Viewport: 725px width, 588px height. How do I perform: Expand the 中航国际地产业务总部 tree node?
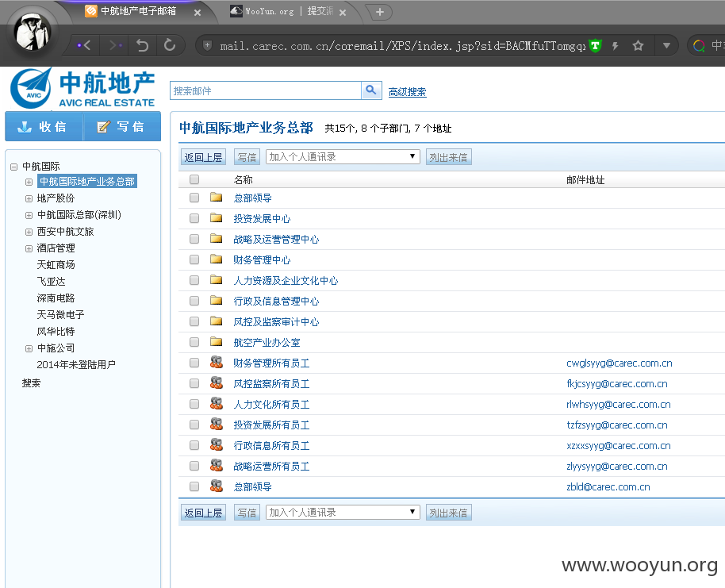pyautogui.click(x=29, y=182)
